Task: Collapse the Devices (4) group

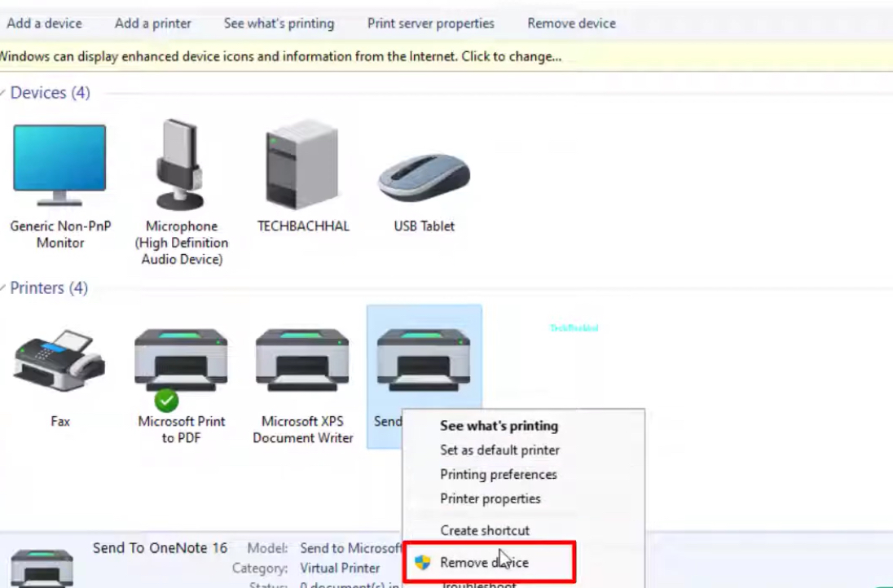Action: [x=2, y=93]
